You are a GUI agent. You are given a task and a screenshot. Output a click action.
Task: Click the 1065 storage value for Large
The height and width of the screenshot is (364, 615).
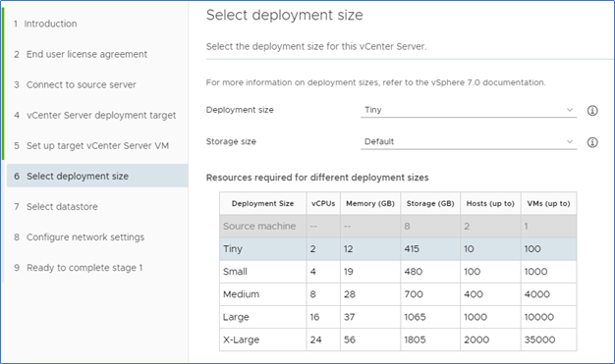click(x=415, y=317)
